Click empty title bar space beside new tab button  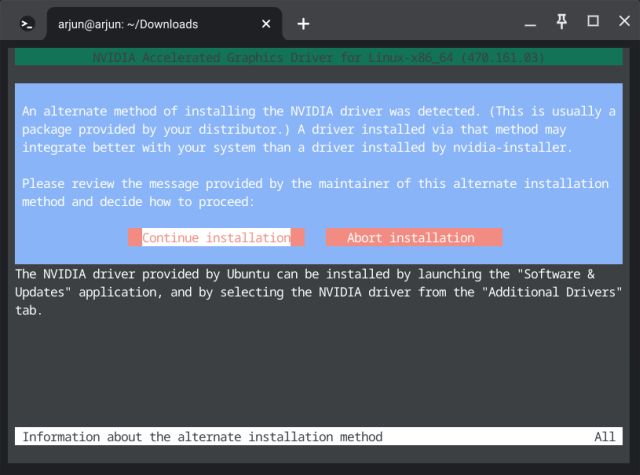click(420, 24)
